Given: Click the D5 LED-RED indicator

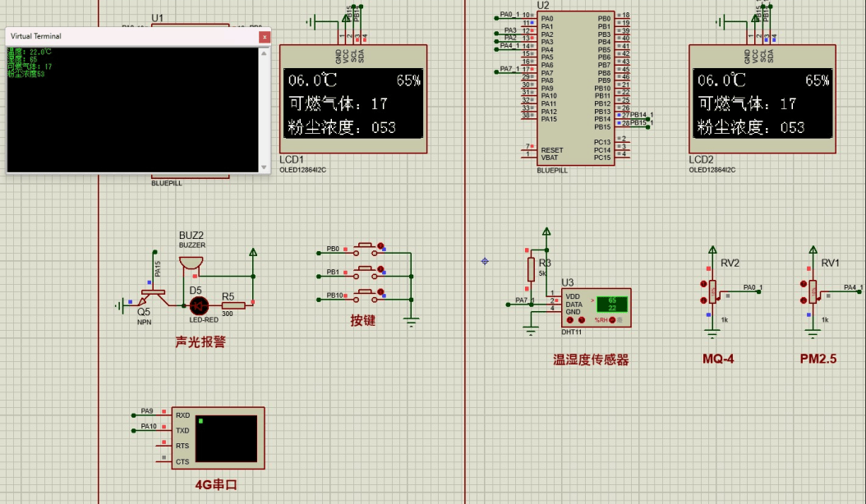Looking at the screenshot, I should point(197,304).
